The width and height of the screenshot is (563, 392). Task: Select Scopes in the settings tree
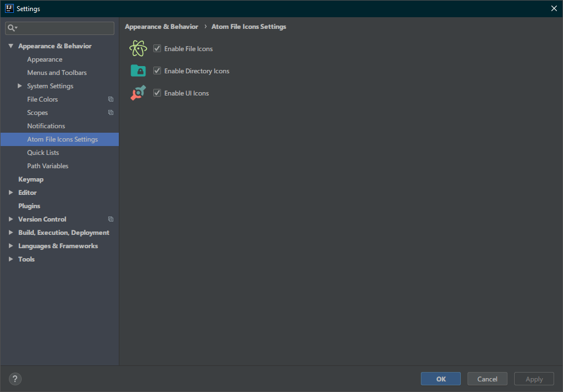37,113
